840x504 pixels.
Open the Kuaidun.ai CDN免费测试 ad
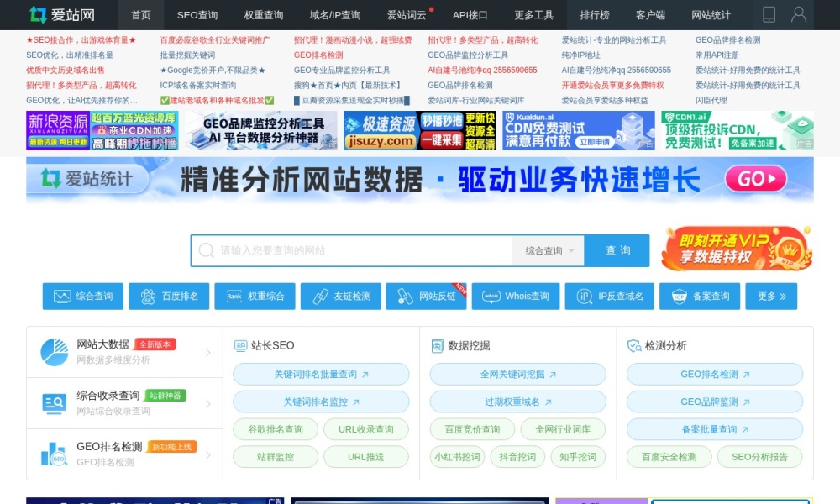coord(579,131)
